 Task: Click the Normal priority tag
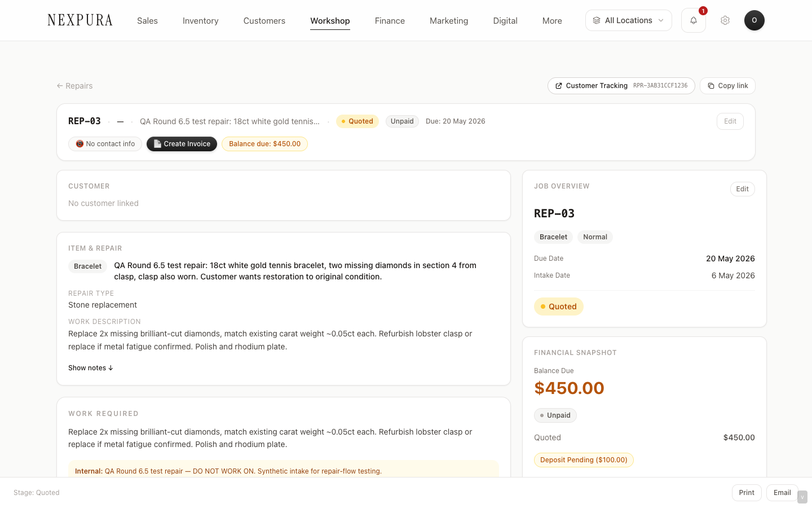595,237
